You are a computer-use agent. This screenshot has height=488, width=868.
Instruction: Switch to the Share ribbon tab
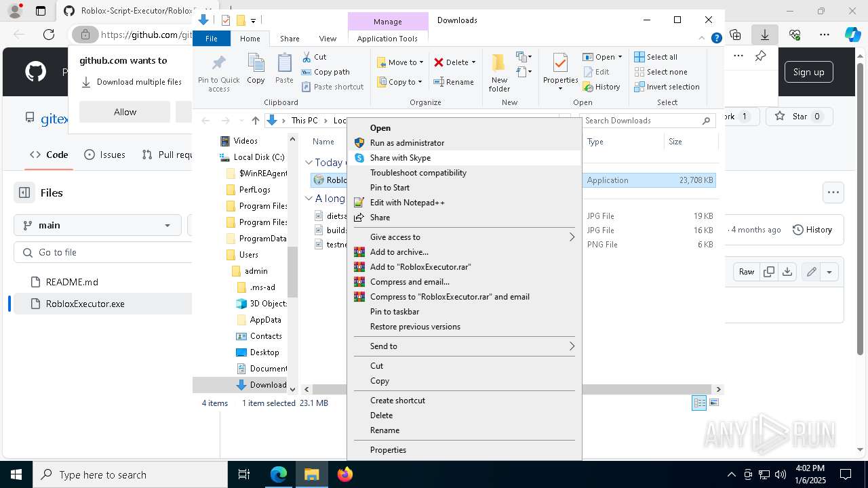(290, 39)
